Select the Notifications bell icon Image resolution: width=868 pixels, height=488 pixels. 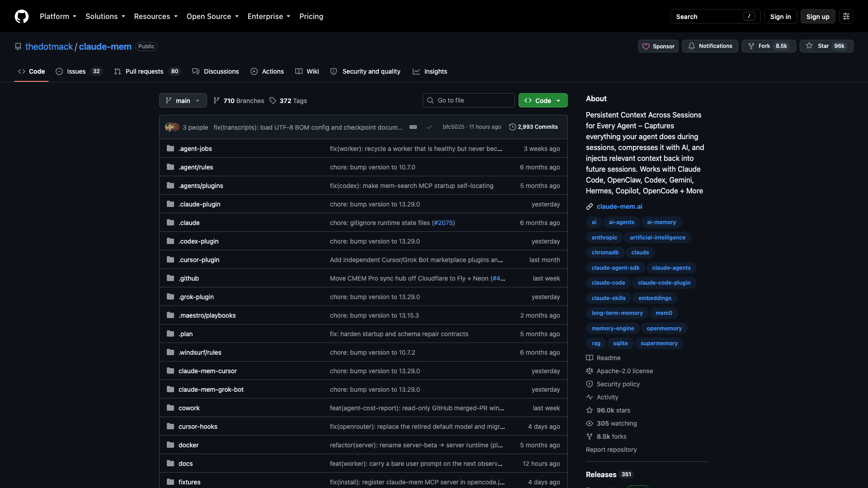pos(692,46)
